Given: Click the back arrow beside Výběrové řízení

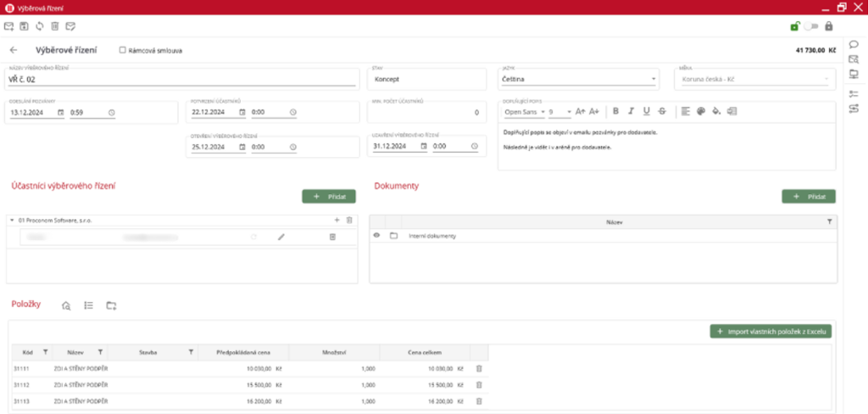Looking at the screenshot, I should pyautogui.click(x=14, y=50).
